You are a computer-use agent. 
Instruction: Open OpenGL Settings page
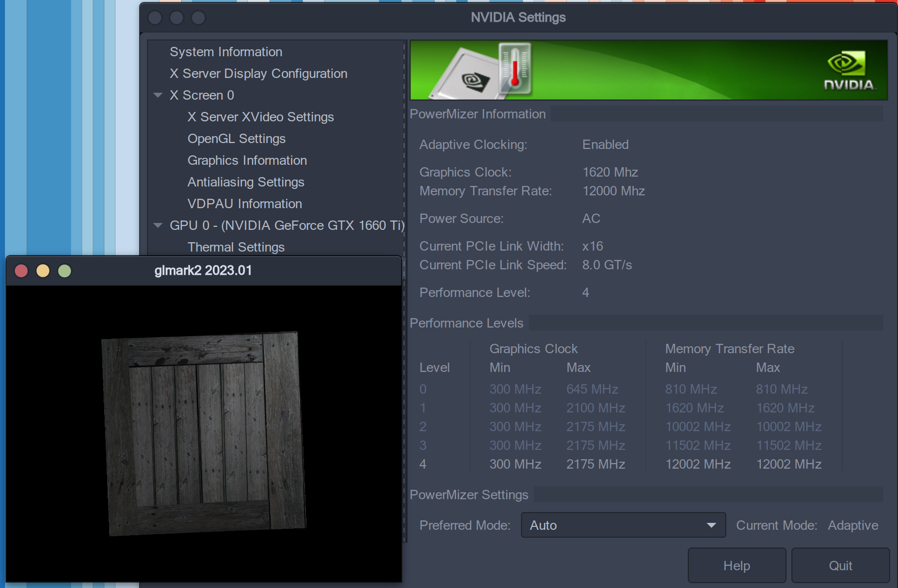[x=236, y=139]
